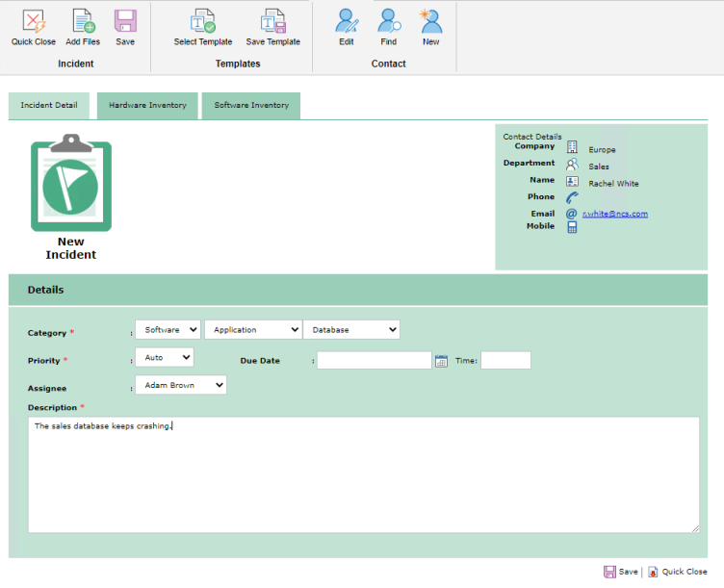The width and height of the screenshot is (724, 588).
Task: Create a New contact from toolbar
Action: coord(430,22)
